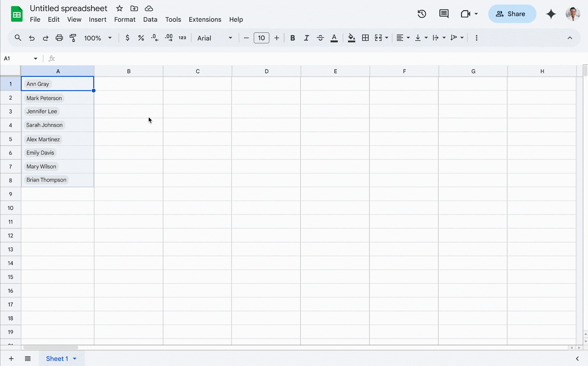
Task: Open the horizontal align dropdown
Action: (403, 38)
